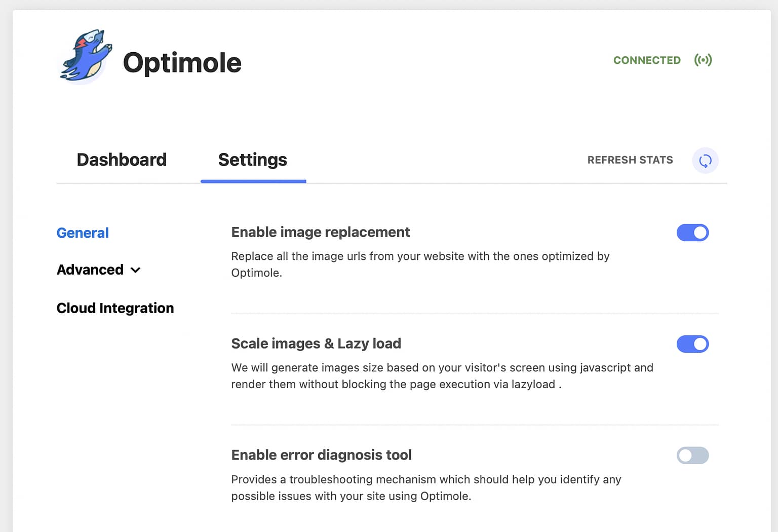Click the refresh icon beside REFRESH STATS

pyautogui.click(x=705, y=160)
